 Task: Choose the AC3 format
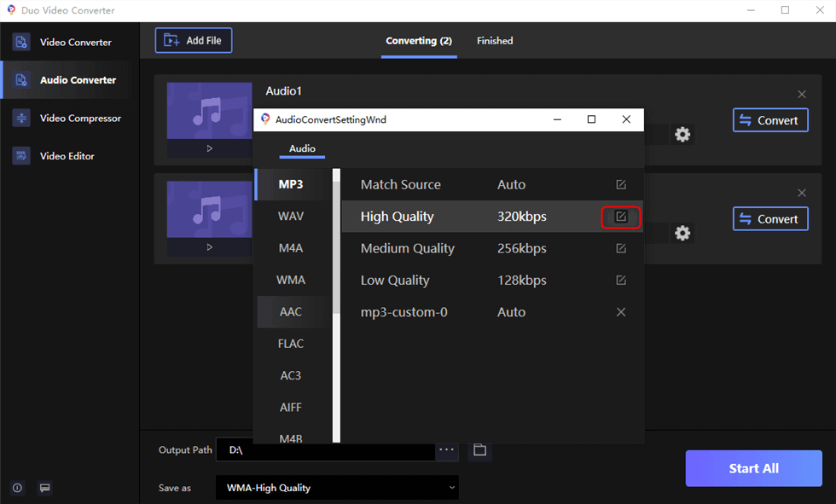[x=293, y=376]
